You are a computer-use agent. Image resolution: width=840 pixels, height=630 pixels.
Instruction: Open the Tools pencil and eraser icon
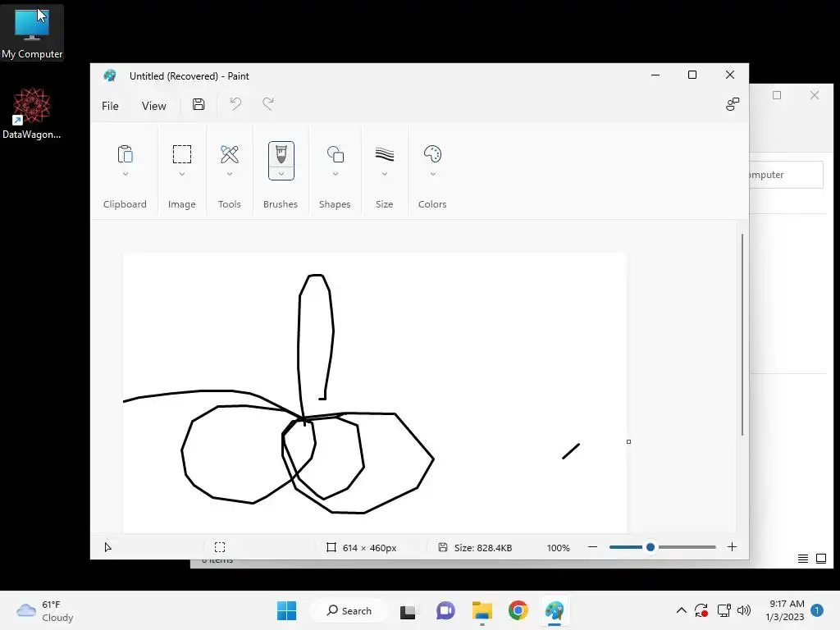click(230, 154)
